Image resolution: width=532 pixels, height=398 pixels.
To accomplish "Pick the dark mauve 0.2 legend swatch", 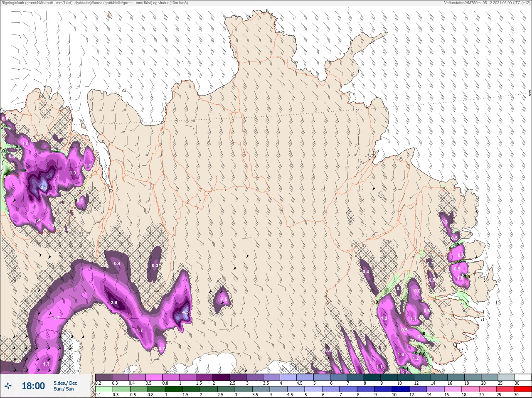I will click(x=103, y=377).
